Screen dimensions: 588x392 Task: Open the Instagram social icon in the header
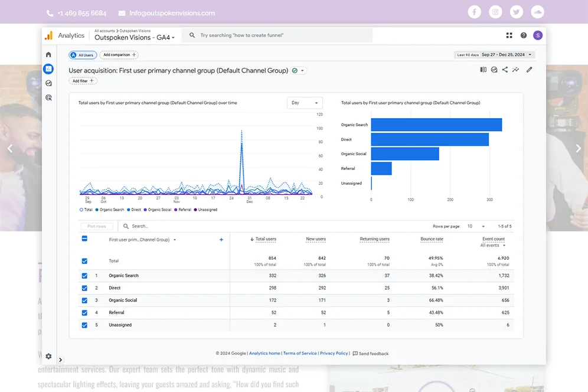(495, 12)
